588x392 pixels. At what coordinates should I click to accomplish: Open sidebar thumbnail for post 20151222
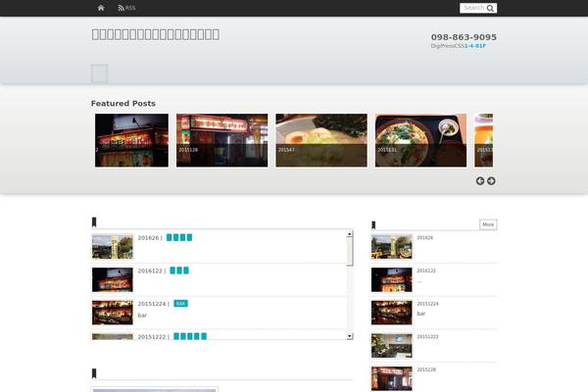(391, 346)
